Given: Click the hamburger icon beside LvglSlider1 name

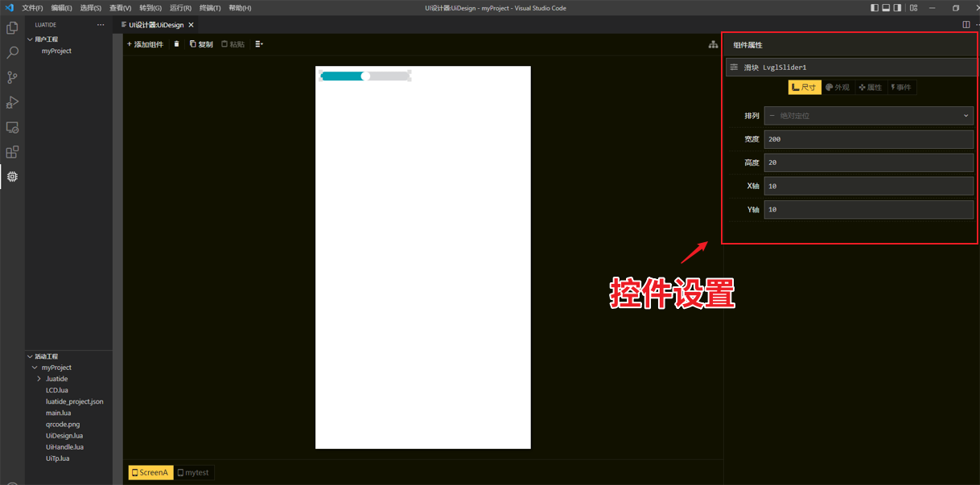Looking at the screenshot, I should coord(733,68).
